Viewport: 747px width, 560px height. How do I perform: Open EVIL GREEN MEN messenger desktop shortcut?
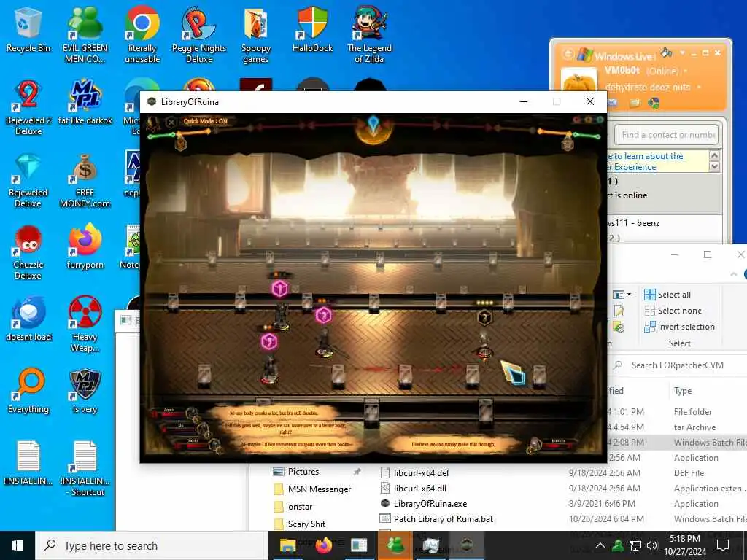click(x=85, y=34)
